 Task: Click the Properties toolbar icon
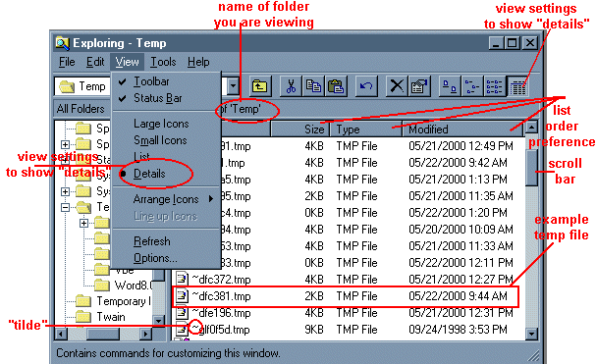pos(419,86)
